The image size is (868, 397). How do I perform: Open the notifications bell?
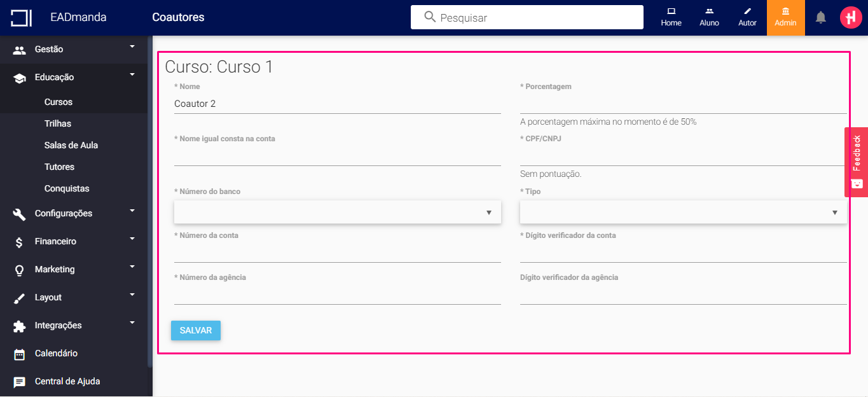821,17
